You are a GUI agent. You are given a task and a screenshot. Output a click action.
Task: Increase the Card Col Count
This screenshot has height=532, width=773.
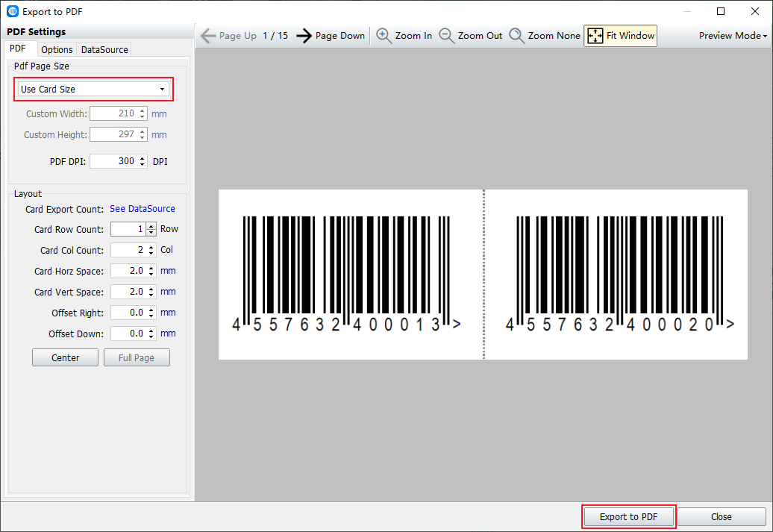[x=151, y=246]
